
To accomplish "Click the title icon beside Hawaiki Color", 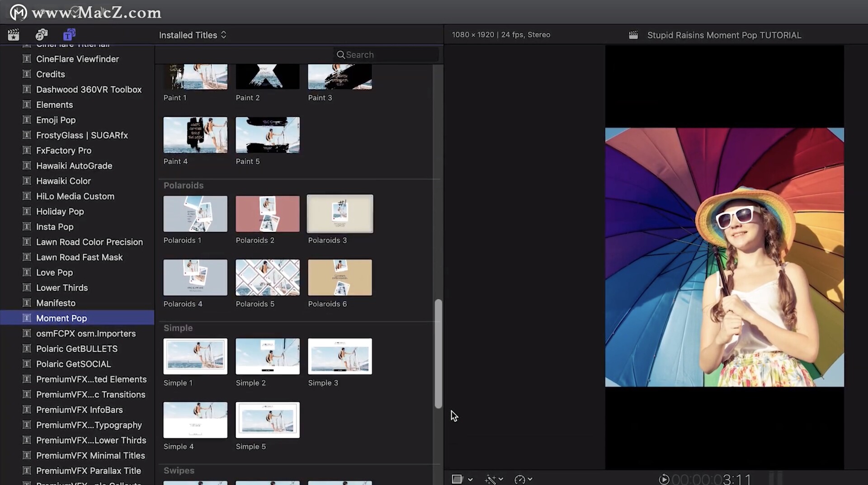I will tap(27, 181).
